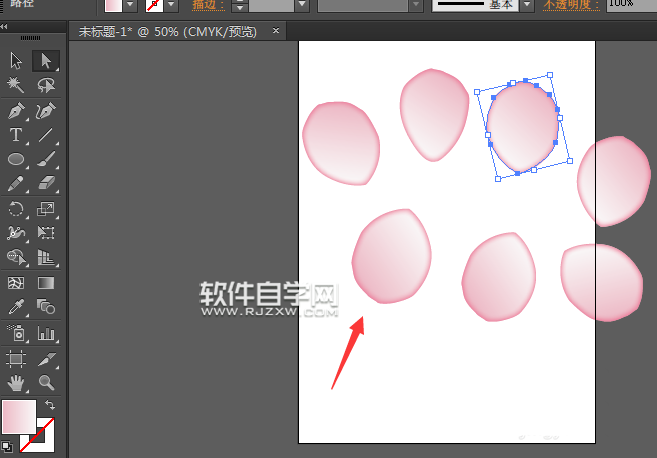Select the Pen tool

[x=16, y=111]
